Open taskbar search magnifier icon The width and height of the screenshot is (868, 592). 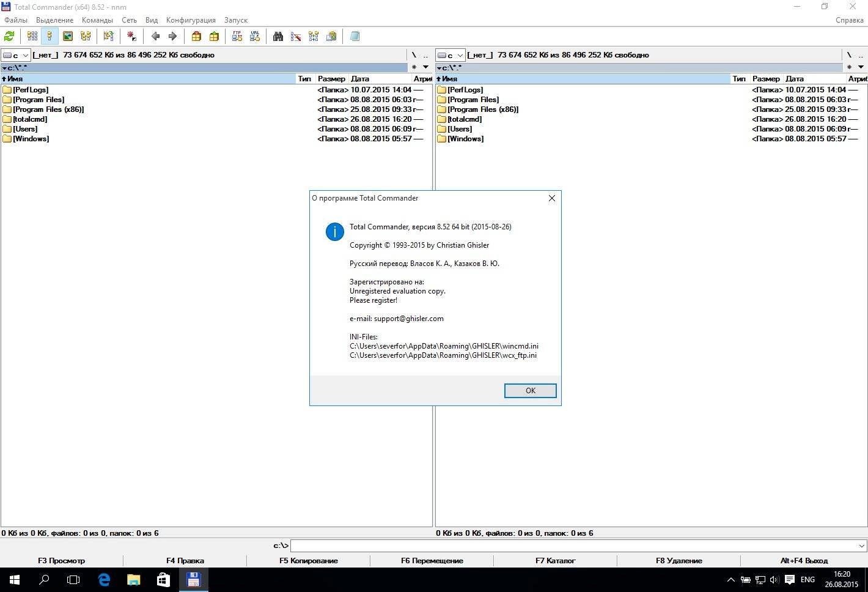[44, 580]
